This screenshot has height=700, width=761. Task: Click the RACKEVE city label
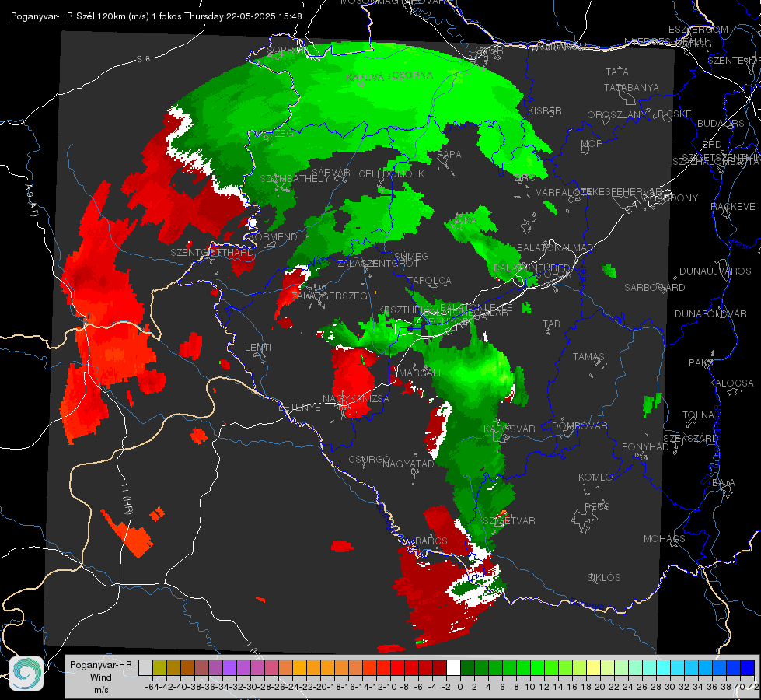[733, 207]
